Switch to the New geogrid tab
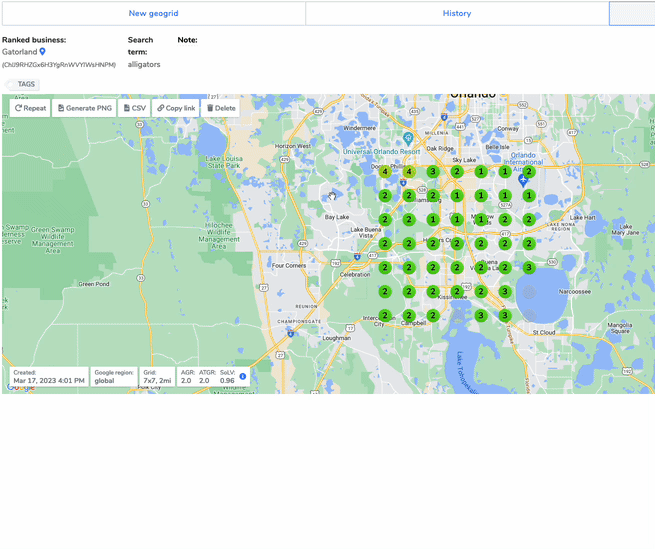The height and width of the screenshot is (549, 655). (153, 13)
